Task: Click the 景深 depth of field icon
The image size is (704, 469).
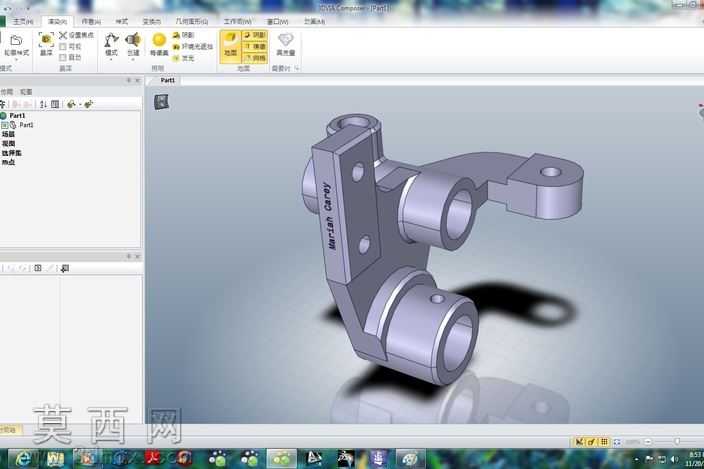Action: (x=46, y=40)
